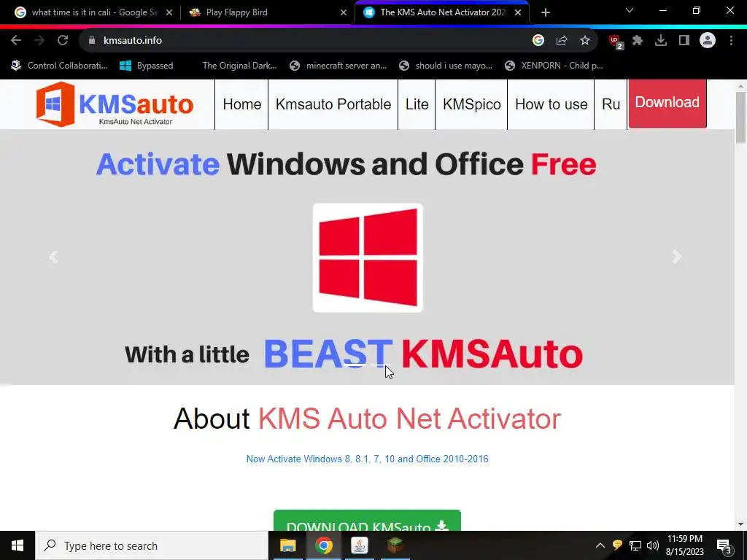Click the scrollbar down arrow

tap(740, 524)
